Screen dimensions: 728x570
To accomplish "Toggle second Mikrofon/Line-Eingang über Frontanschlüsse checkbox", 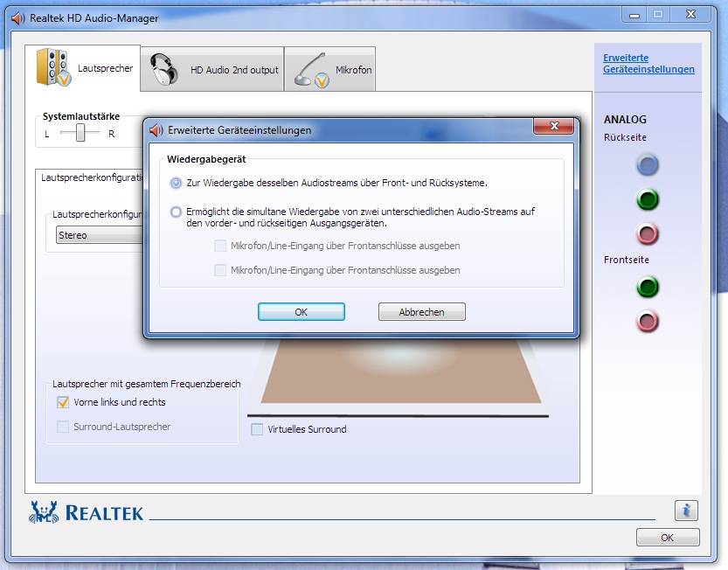I will coord(220,270).
